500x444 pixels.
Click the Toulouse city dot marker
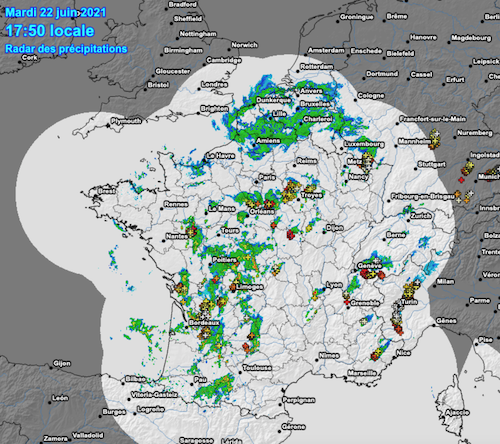point(240,372)
